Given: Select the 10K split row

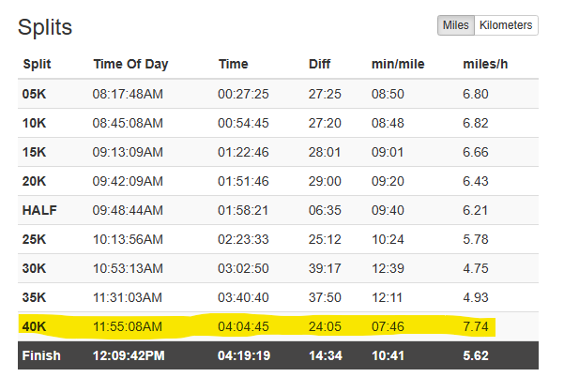Looking at the screenshot, I should coord(278,123).
